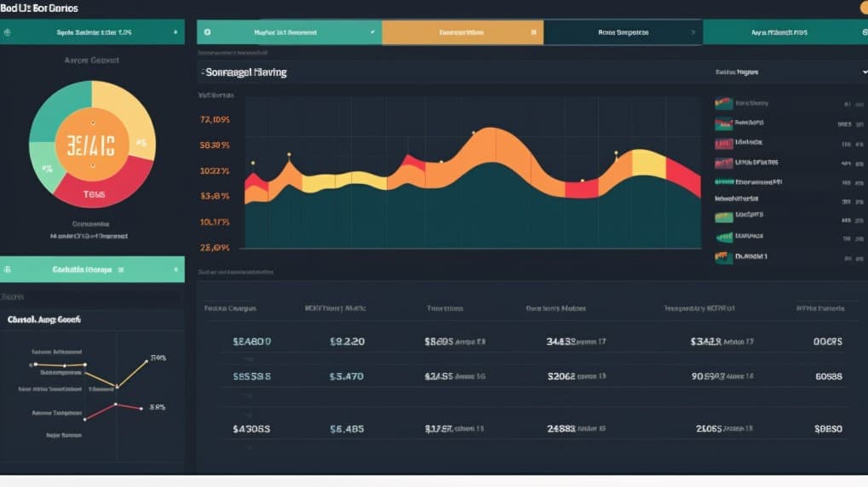Click the small icon at left of top-left teal bar
The height and width of the screenshot is (487, 868).
(8, 32)
